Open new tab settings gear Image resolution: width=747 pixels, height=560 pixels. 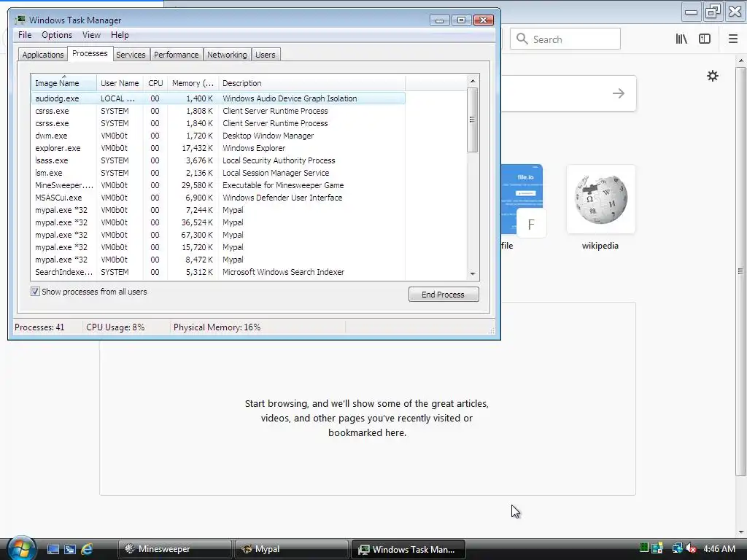pyautogui.click(x=712, y=76)
